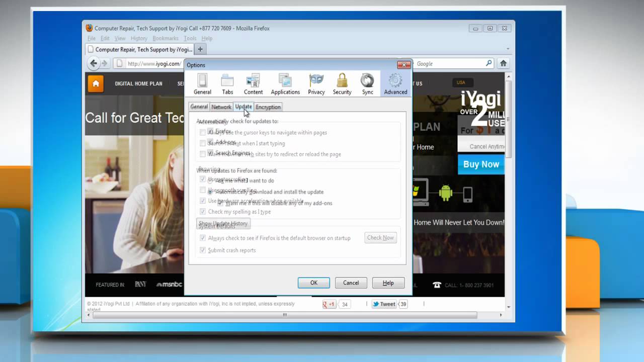The image size is (644, 362).
Task: Open the Sync options panel icon
Action: coord(367,84)
